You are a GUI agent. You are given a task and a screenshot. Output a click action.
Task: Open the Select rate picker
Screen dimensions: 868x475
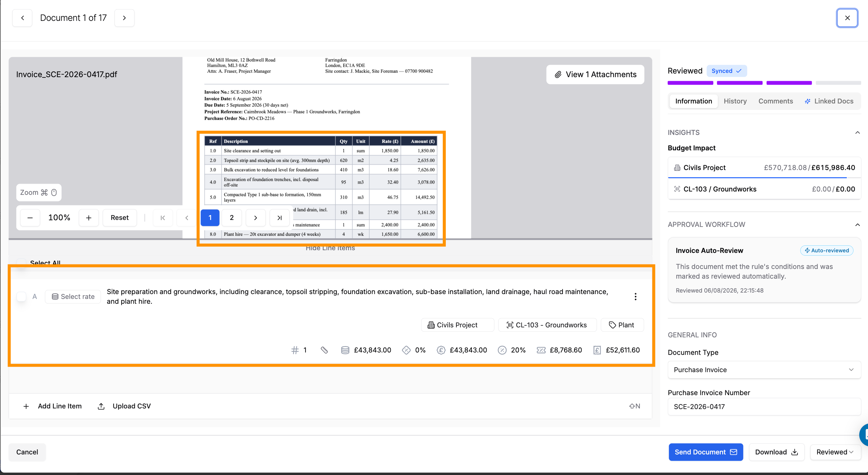[x=73, y=297]
